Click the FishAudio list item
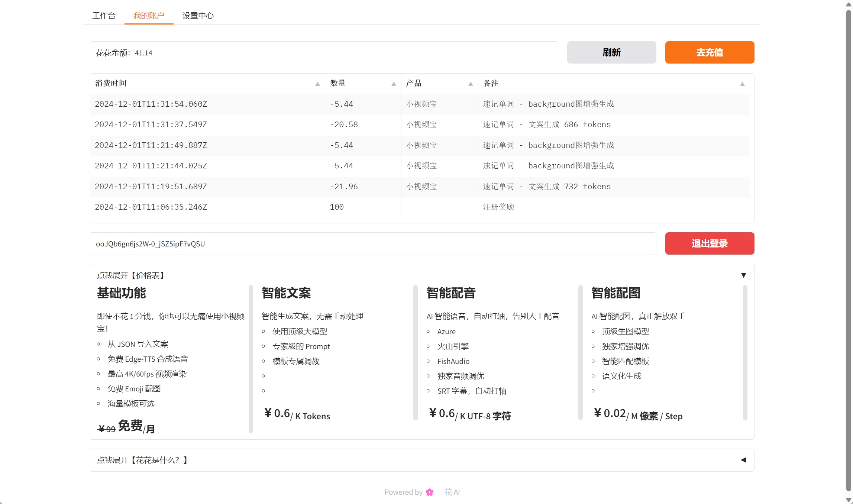The image size is (853, 504). [453, 361]
